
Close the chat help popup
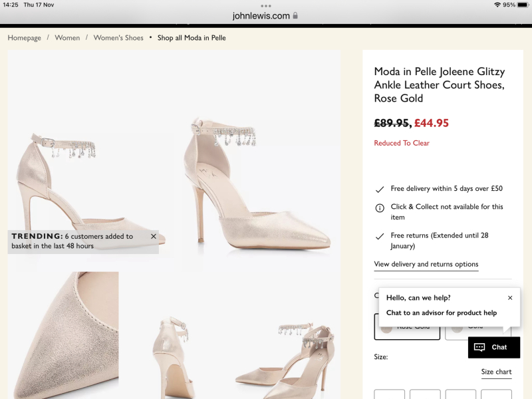[510, 298]
